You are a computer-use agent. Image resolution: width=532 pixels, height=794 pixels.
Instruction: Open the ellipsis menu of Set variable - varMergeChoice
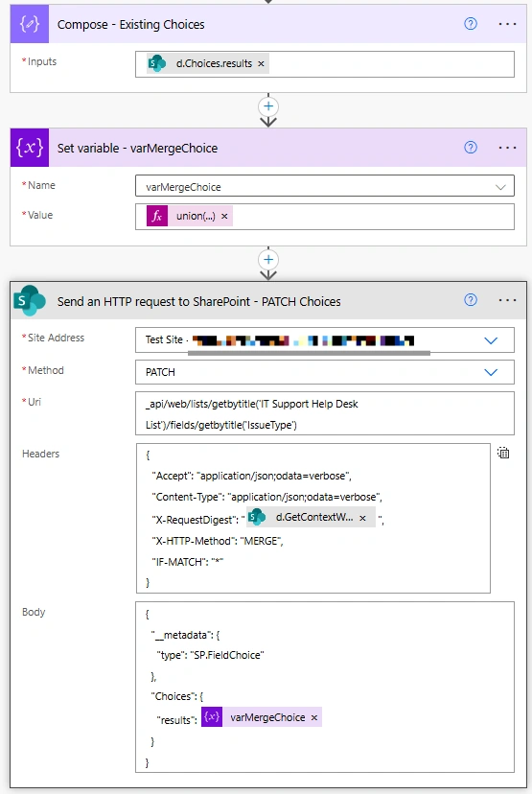point(507,148)
